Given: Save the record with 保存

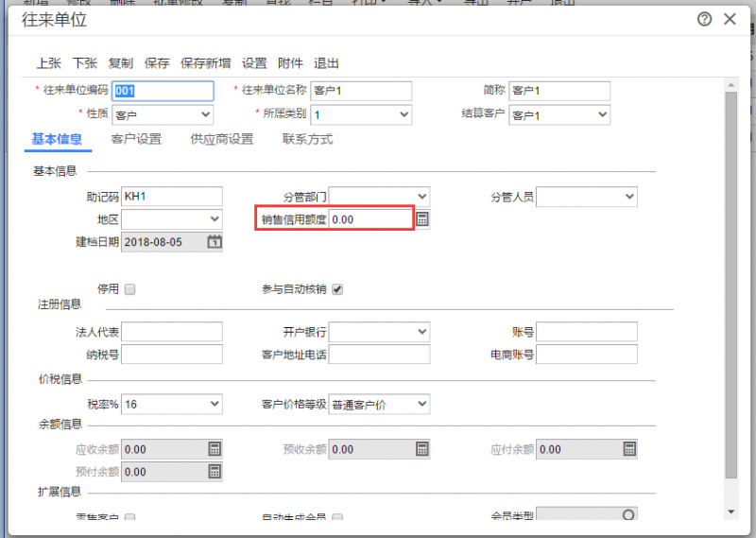Looking at the screenshot, I should (x=157, y=63).
